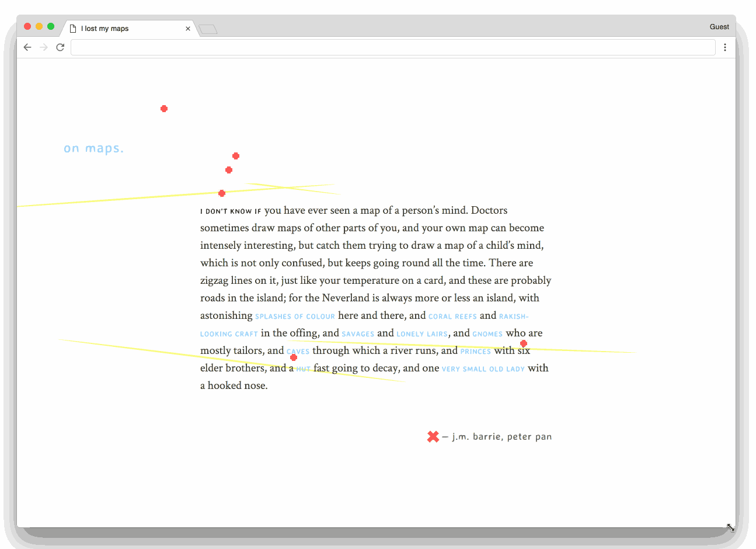This screenshot has width=756, height=549.
Task: Click the 'savages' highlighted word
Action: [358, 334]
